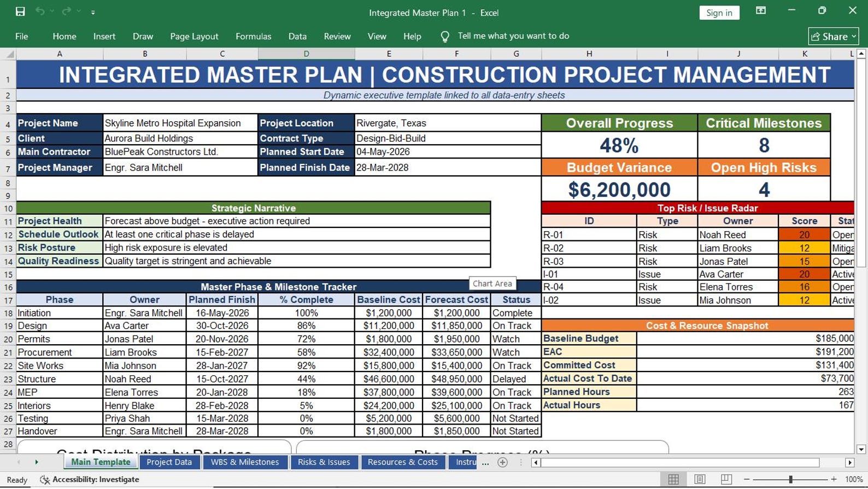Viewport: 868px width, 489px height.
Task: Click the Ribbon Display Options icon
Action: (x=760, y=11)
